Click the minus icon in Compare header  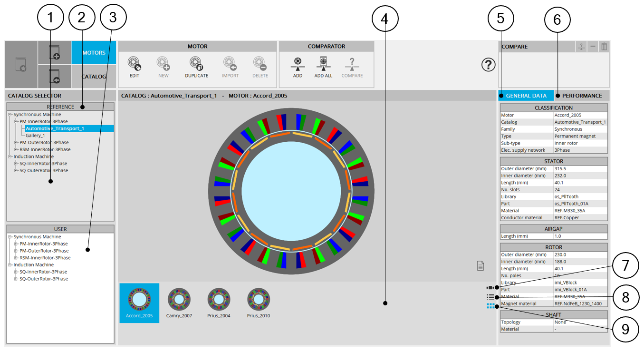point(593,47)
